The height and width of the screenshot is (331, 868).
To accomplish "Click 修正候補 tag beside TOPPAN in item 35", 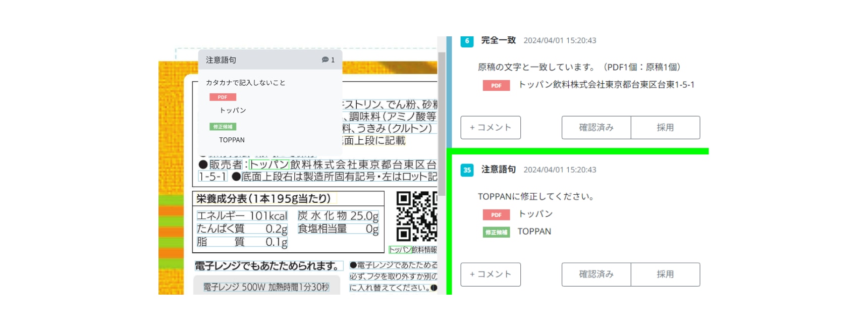I will [496, 232].
